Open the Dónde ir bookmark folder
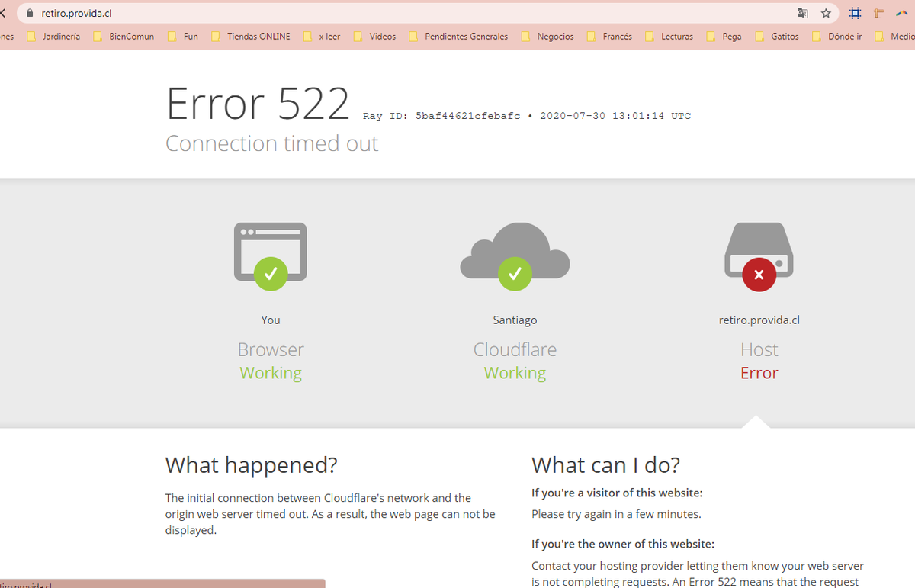Image resolution: width=915 pixels, height=588 pixels. click(836, 37)
